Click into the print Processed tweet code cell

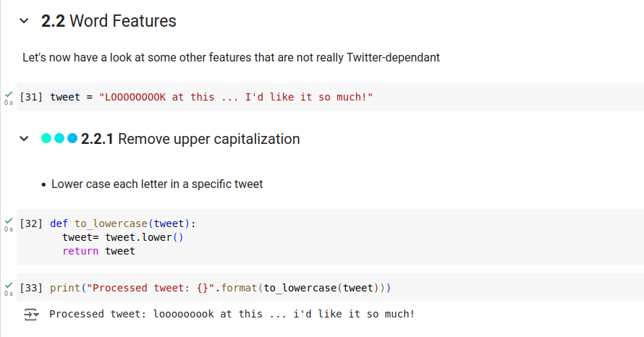tap(220, 288)
